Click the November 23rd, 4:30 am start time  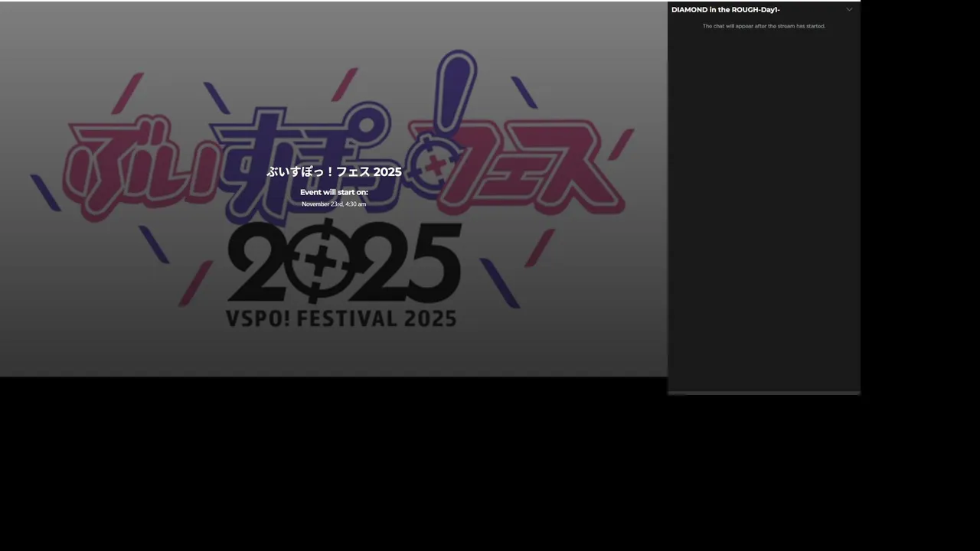[x=334, y=204]
